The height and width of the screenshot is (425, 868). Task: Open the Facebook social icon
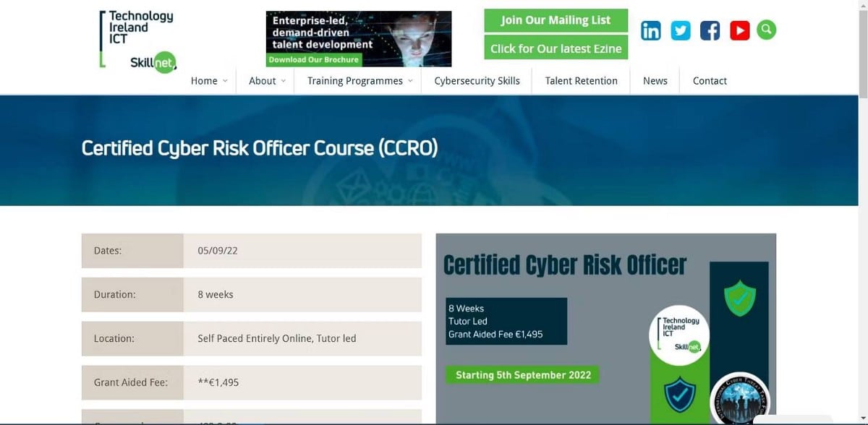710,30
